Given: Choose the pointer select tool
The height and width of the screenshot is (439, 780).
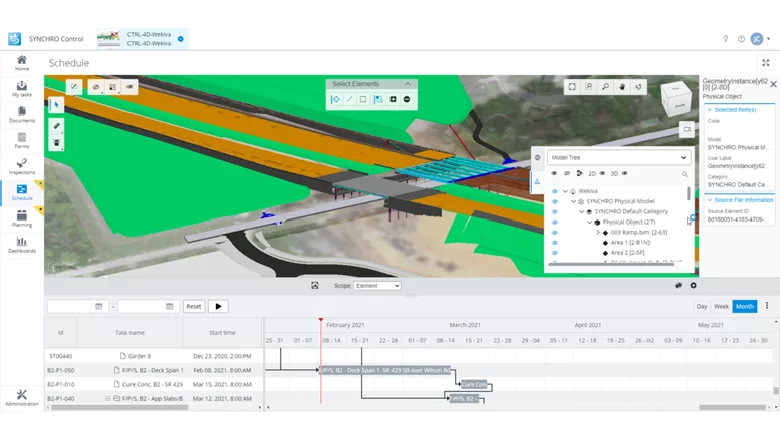Looking at the screenshot, I should click(56, 105).
